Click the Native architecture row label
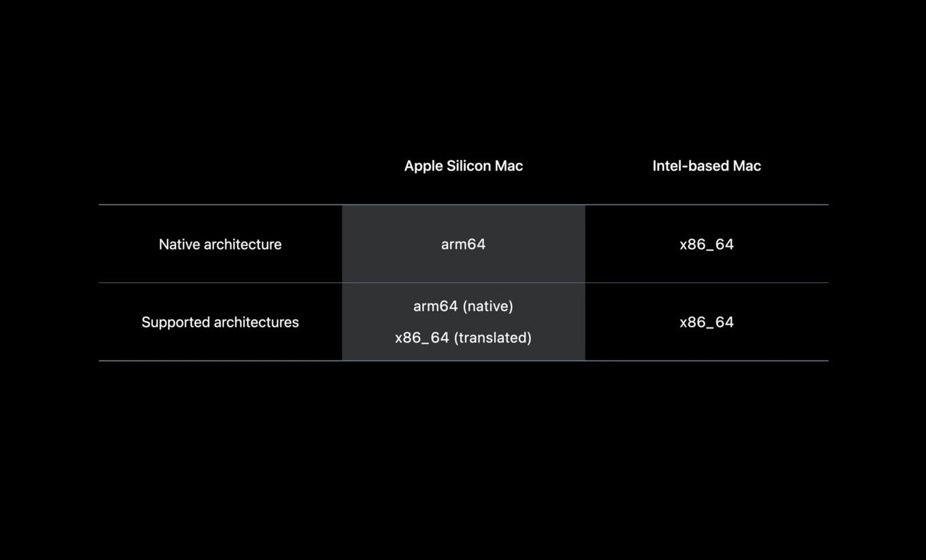Image resolution: width=926 pixels, height=560 pixels. point(220,244)
